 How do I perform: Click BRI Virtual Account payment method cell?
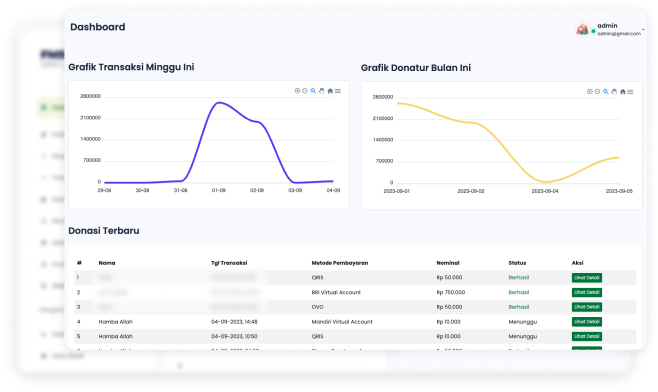(x=336, y=293)
